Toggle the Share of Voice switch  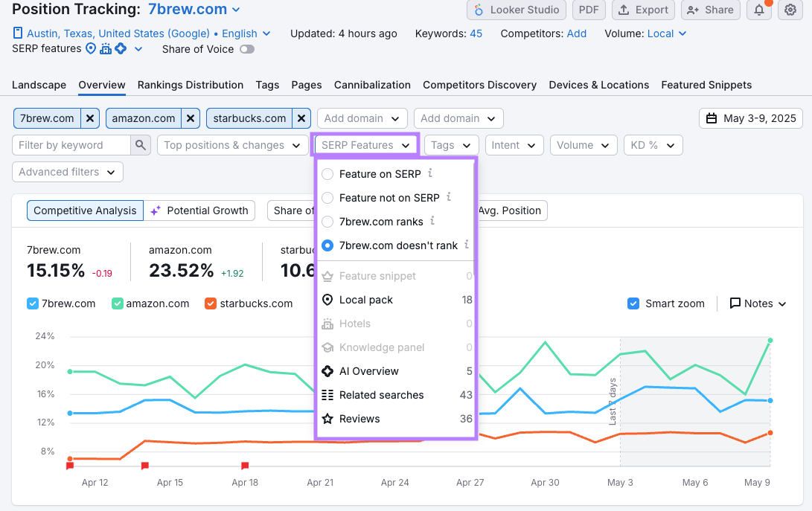(246, 49)
